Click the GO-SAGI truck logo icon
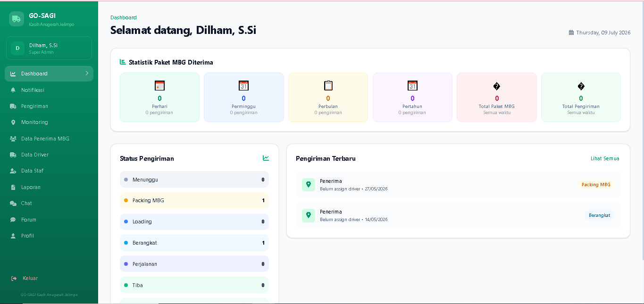The width and height of the screenshot is (644, 304). click(x=17, y=19)
